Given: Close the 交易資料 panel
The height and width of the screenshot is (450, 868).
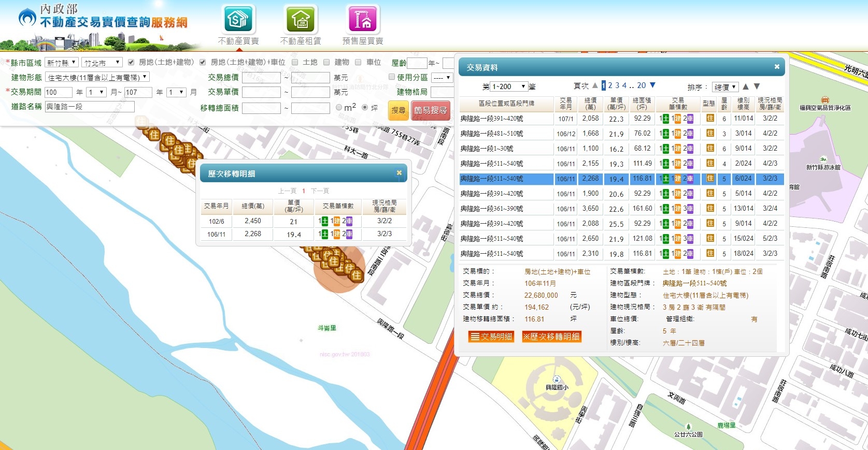Looking at the screenshot, I should tap(777, 67).
